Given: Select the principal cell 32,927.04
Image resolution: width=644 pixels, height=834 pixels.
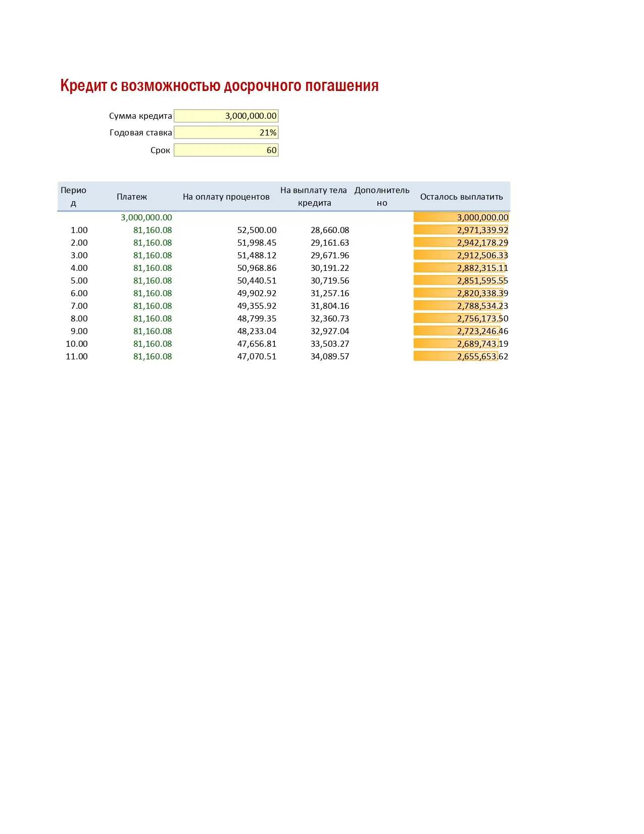Looking at the screenshot, I should 330,331.
